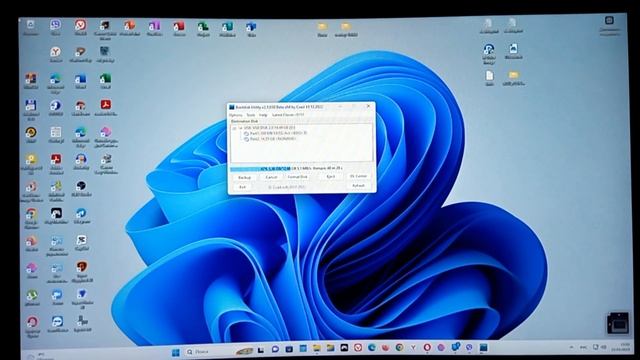The image size is (640, 360).
Task: Collapse the USB disk tree node
Action: pos(235,128)
